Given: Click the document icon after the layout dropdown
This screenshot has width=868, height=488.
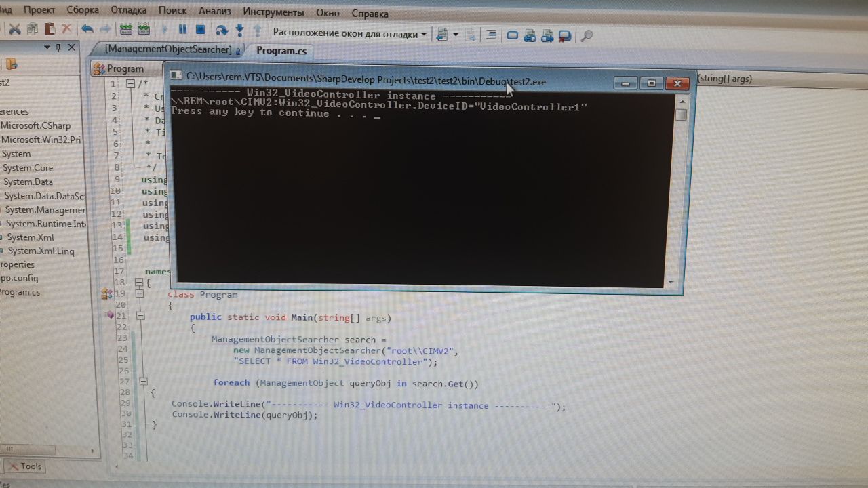Looking at the screenshot, I should (x=442, y=34).
